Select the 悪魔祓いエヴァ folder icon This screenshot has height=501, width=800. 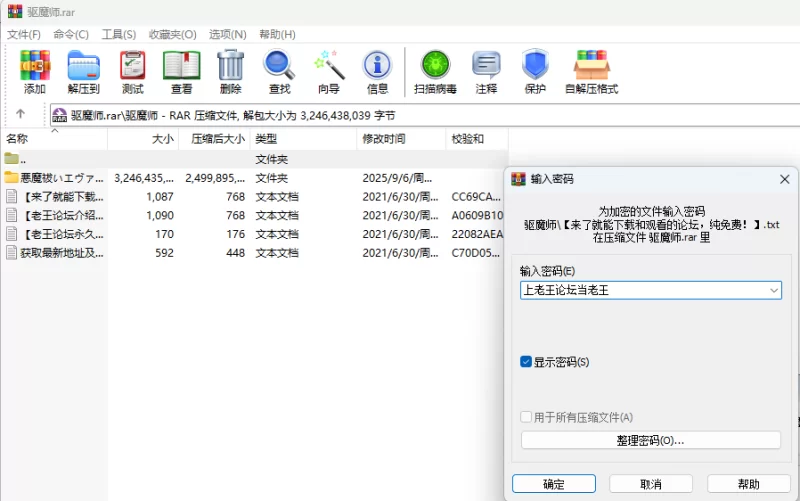pyautogui.click(x=12, y=178)
